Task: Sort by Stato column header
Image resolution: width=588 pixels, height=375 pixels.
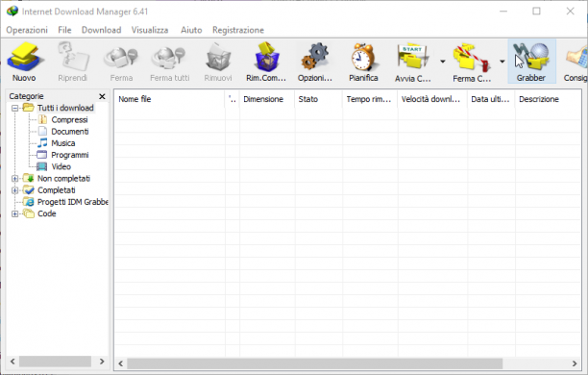Action: click(x=318, y=99)
